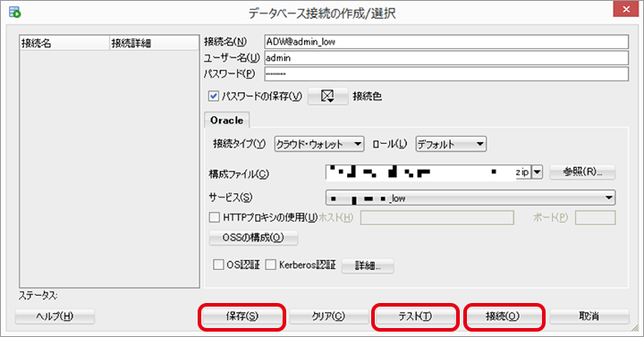
Task: Focus the ユーザー名 input field
Action: point(446,58)
